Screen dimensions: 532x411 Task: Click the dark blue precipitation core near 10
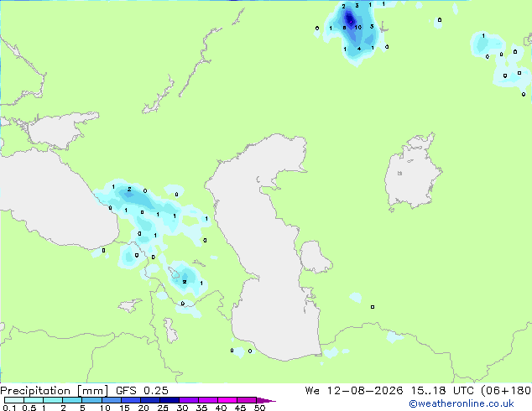click(x=349, y=19)
